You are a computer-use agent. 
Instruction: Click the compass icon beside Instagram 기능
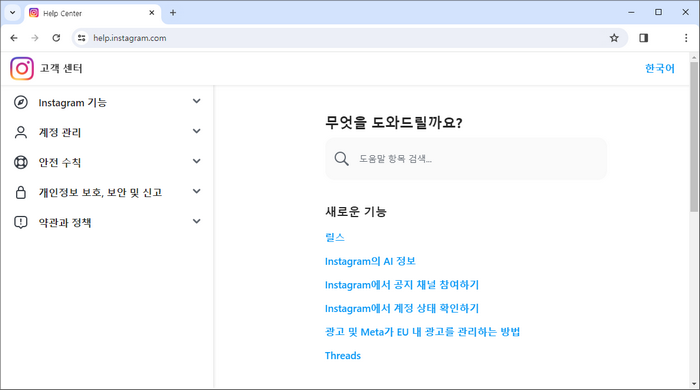point(21,102)
